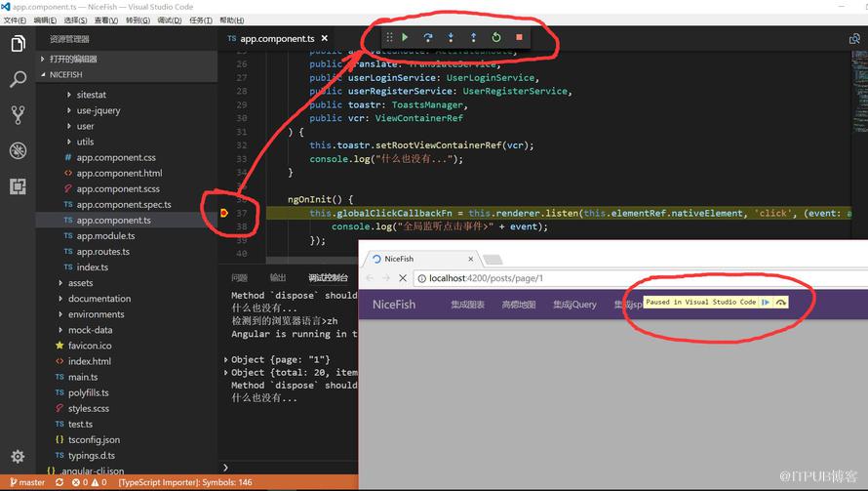This screenshot has height=491, width=868.
Task: Open the Extensions view in activity bar
Action: coord(18,186)
